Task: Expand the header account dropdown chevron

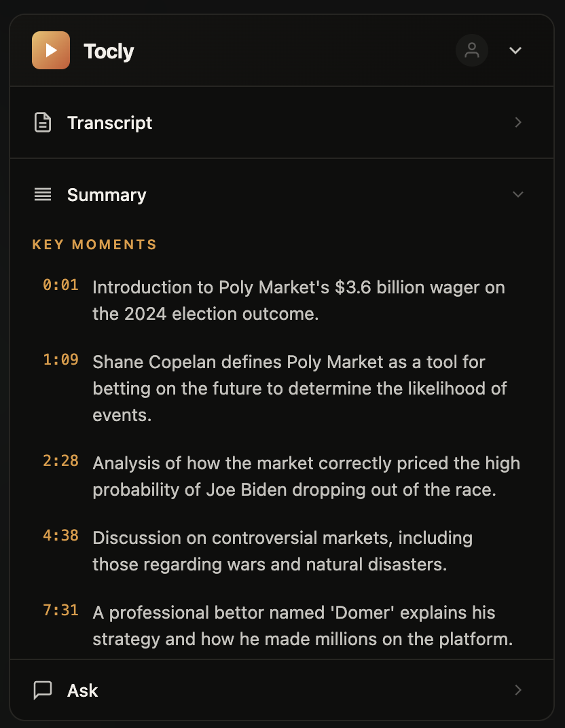Action: [x=515, y=50]
